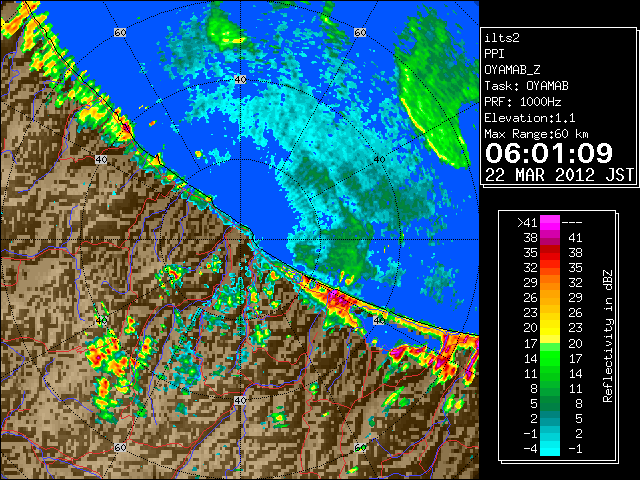Viewport: 640px width, 480px height.
Task: Click the 'PRF: 1000Hz' value
Action: (522, 102)
